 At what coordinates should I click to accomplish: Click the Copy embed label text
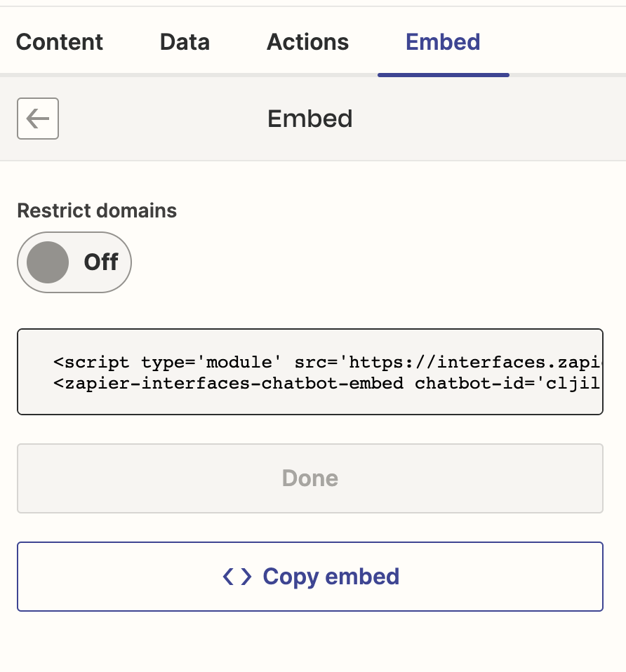[331, 576]
